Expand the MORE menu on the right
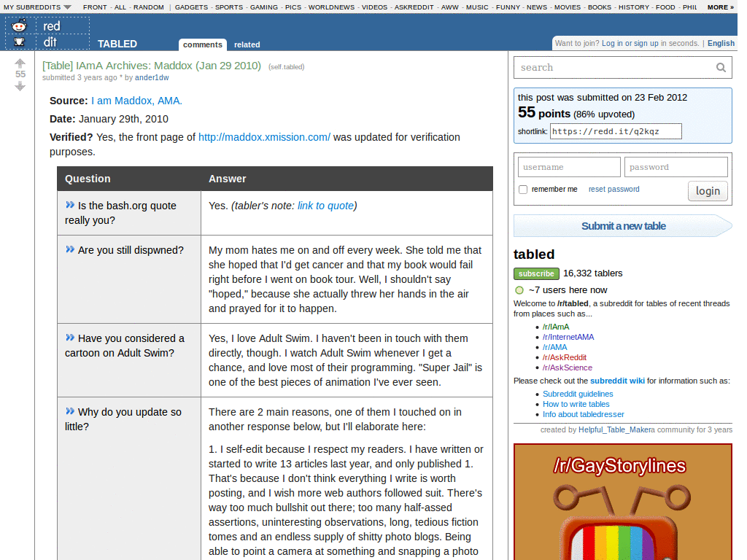This screenshot has height=560, width=747. [x=721, y=7]
